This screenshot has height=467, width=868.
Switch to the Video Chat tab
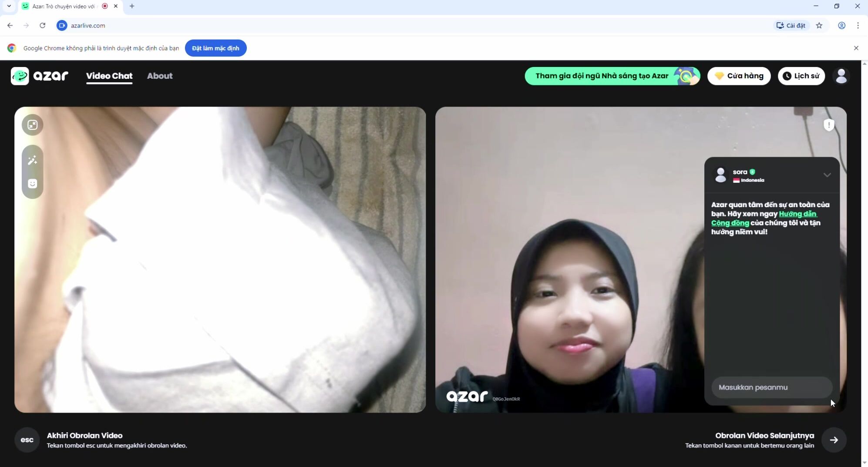click(x=109, y=76)
